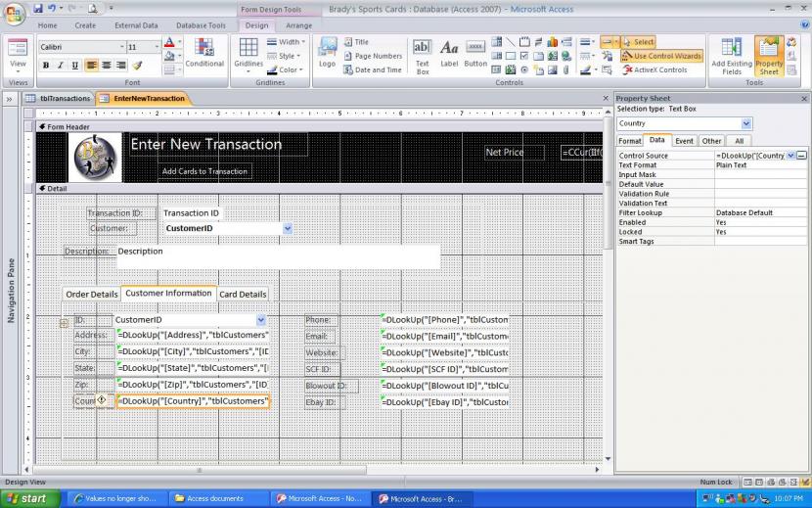The width and height of the screenshot is (812, 508).
Task: Insert a Button control
Action: (x=475, y=55)
